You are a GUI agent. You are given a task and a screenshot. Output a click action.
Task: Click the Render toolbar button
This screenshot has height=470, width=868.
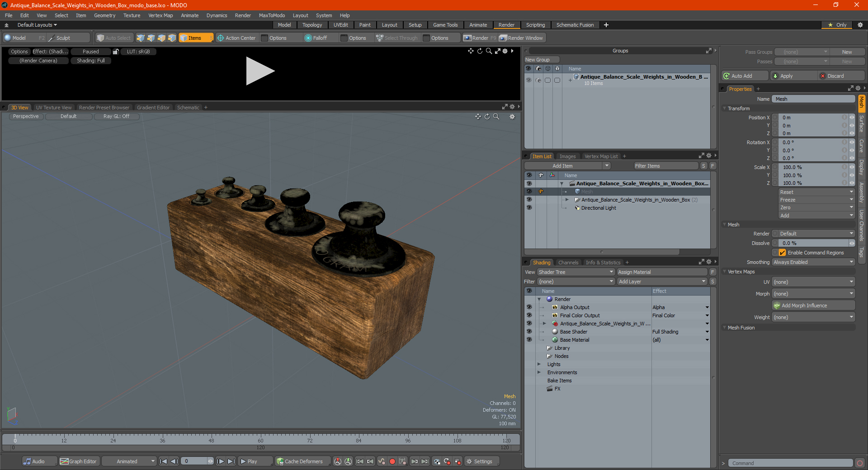pos(480,38)
